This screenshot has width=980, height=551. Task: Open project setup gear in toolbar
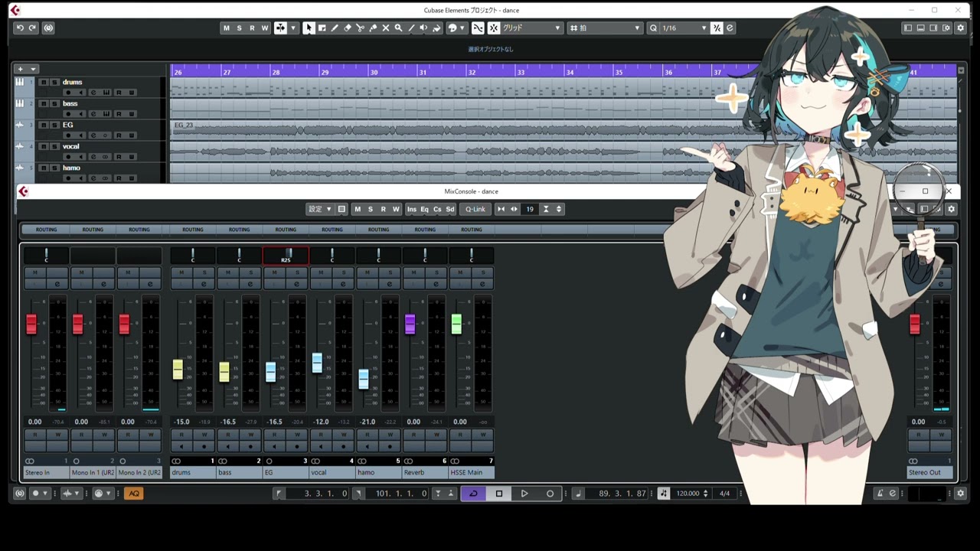(960, 28)
